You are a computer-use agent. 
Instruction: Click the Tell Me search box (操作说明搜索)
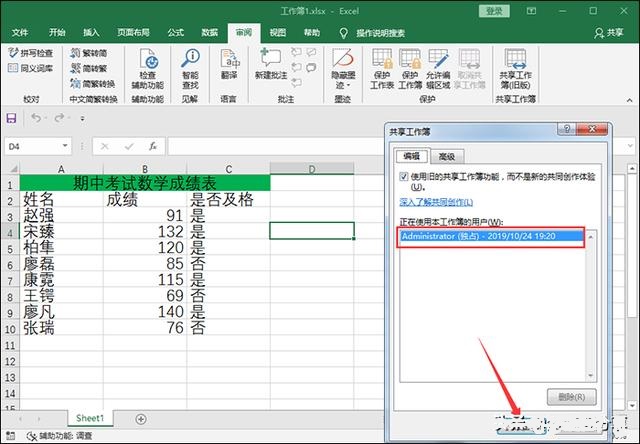click(x=380, y=33)
